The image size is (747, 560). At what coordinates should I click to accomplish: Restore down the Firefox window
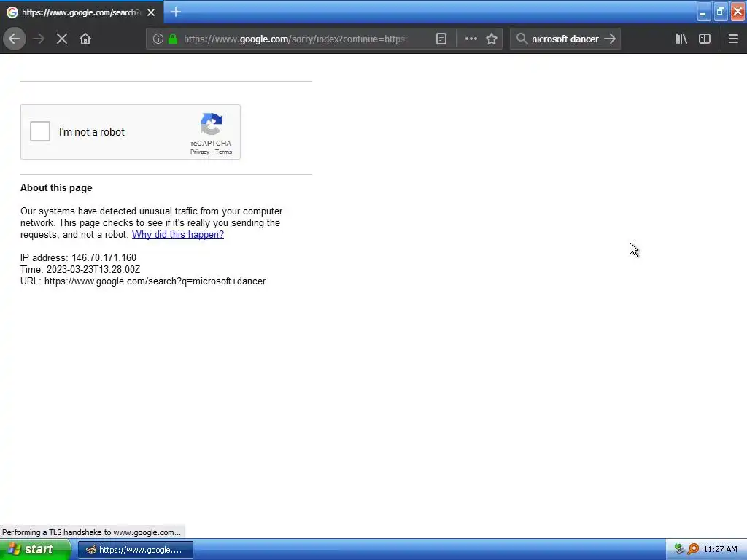point(720,12)
